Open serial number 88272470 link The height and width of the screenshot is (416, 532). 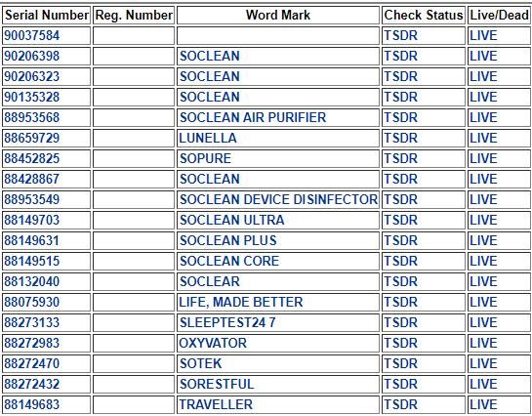31,363
